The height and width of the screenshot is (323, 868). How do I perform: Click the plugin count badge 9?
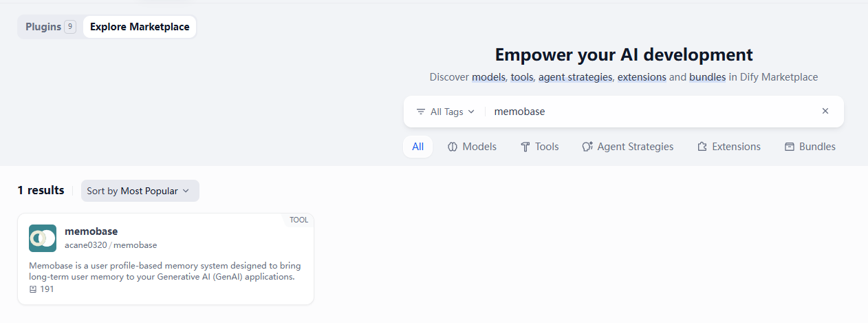pos(69,27)
